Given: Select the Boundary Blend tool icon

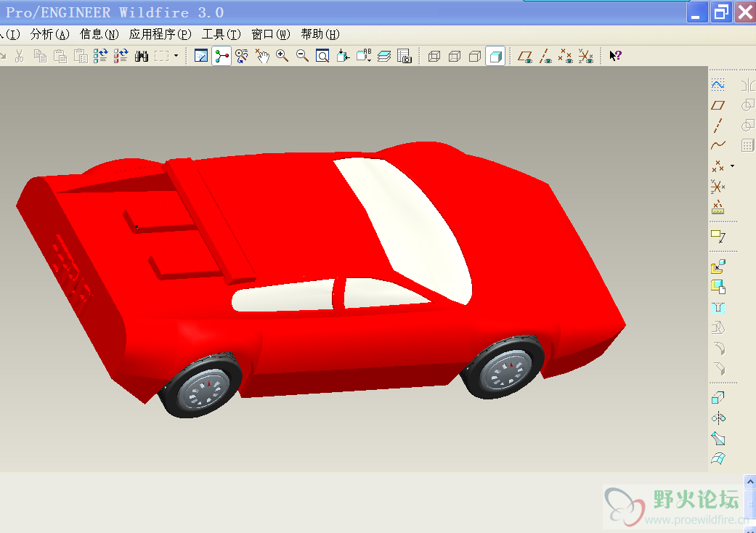Looking at the screenshot, I should click(718, 458).
